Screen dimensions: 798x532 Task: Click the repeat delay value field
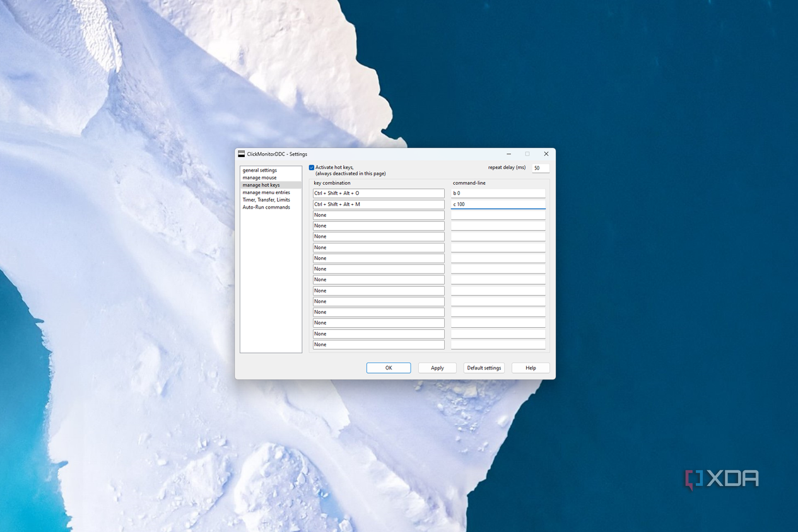point(541,168)
